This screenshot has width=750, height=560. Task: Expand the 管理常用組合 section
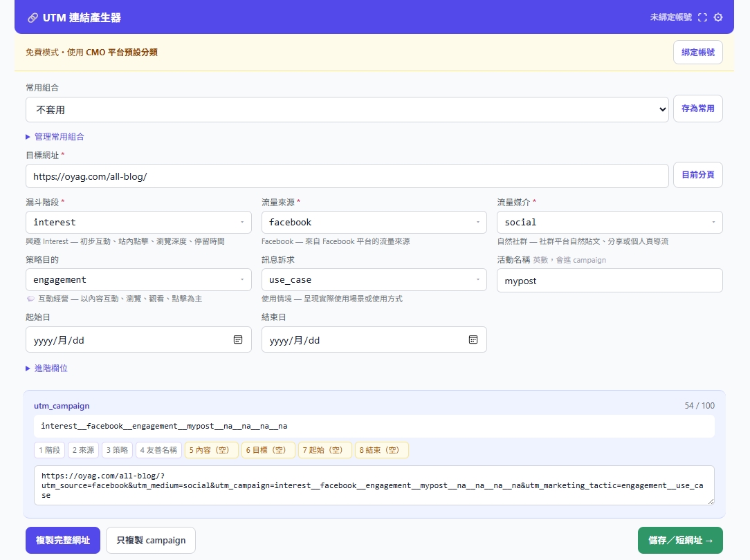click(x=55, y=137)
